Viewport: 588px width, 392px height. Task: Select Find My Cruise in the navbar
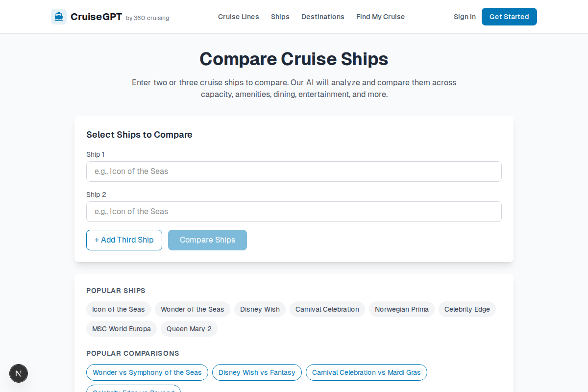380,17
